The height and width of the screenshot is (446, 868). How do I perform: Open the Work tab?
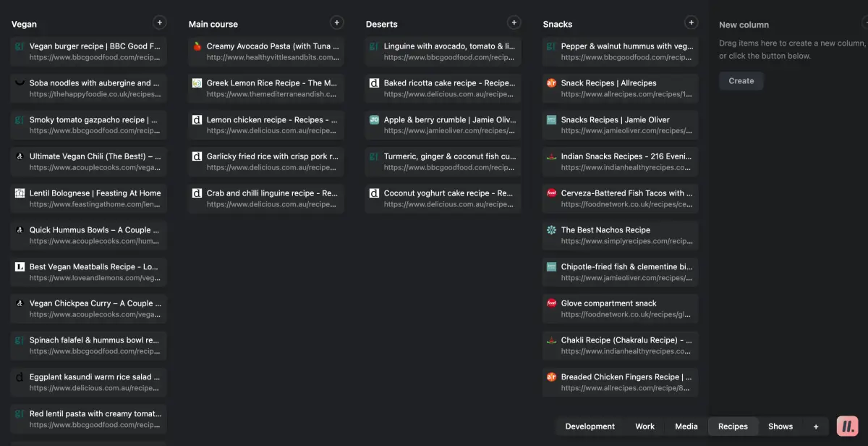(x=644, y=426)
